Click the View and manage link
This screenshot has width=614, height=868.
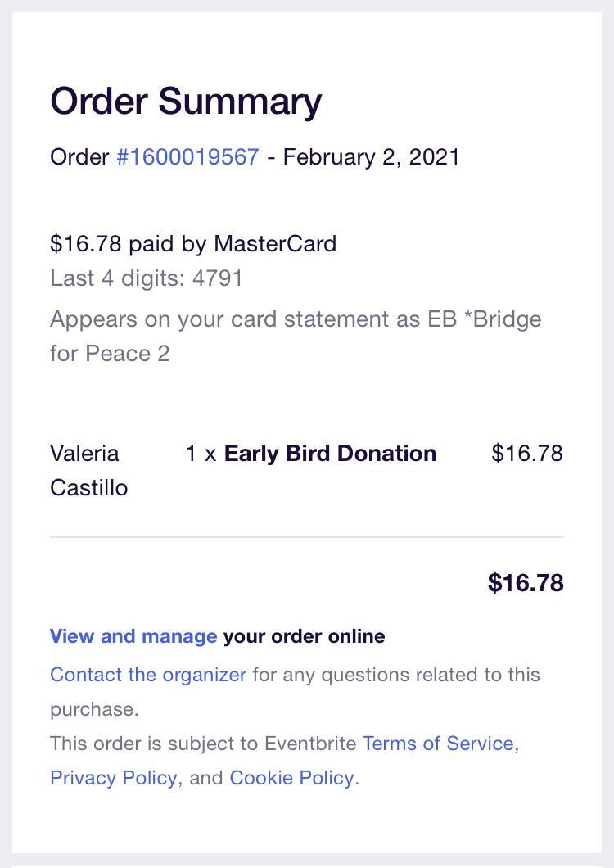133,636
